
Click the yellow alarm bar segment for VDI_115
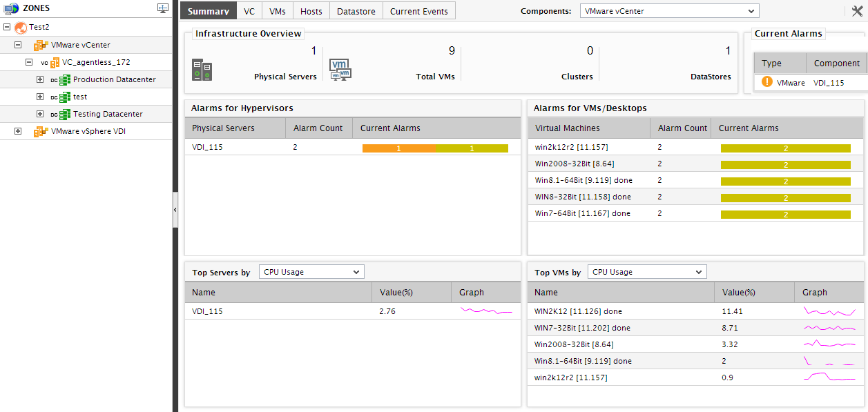472,148
